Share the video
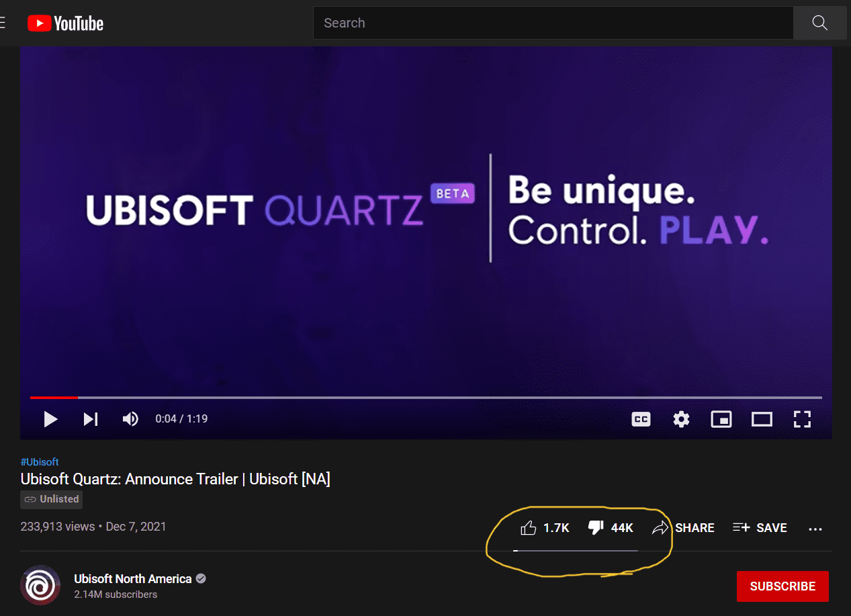 [683, 528]
